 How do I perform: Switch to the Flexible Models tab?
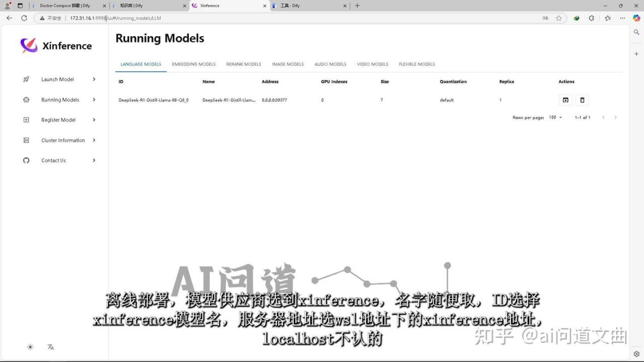417,64
